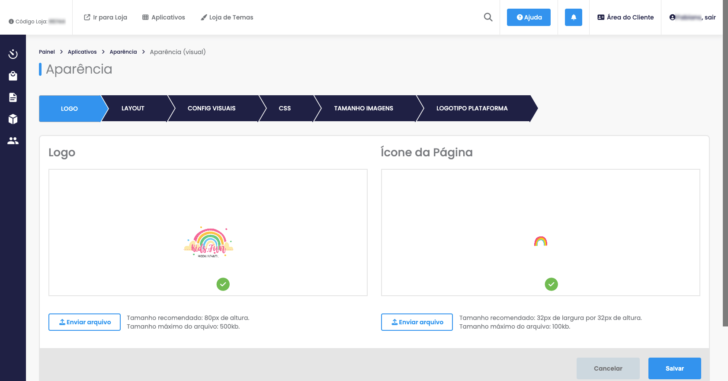Click the green check under the logo preview

(223, 284)
